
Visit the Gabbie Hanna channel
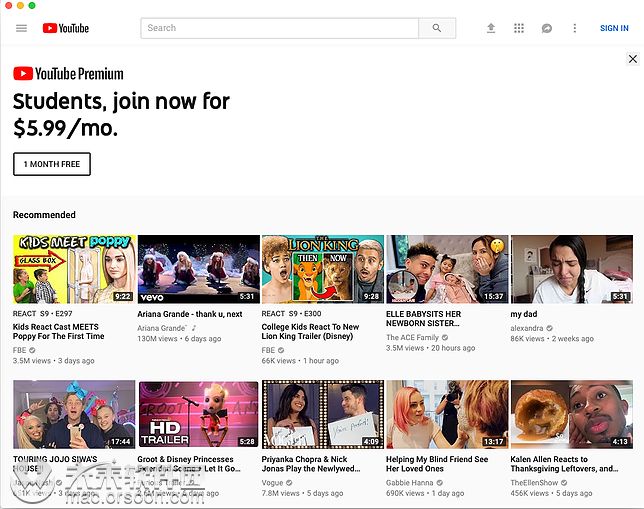[x=409, y=482]
